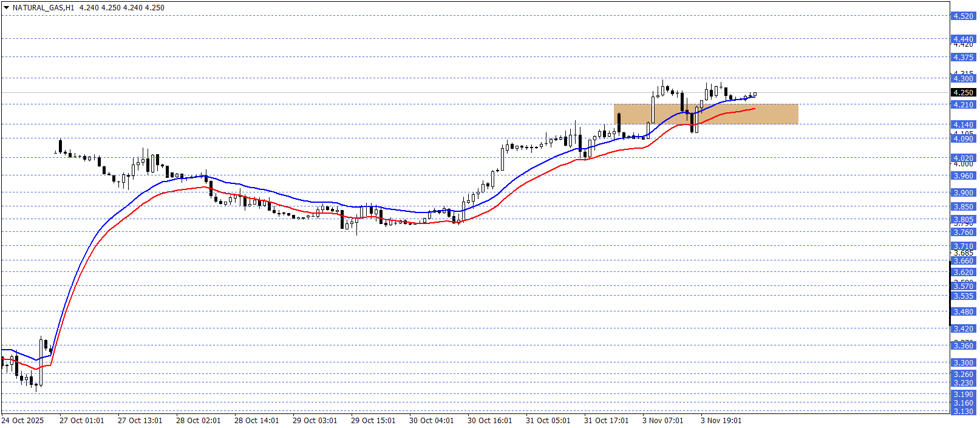Click the 3.130 price label at bottom
This screenshot has height=428, width=980.
(x=963, y=412)
